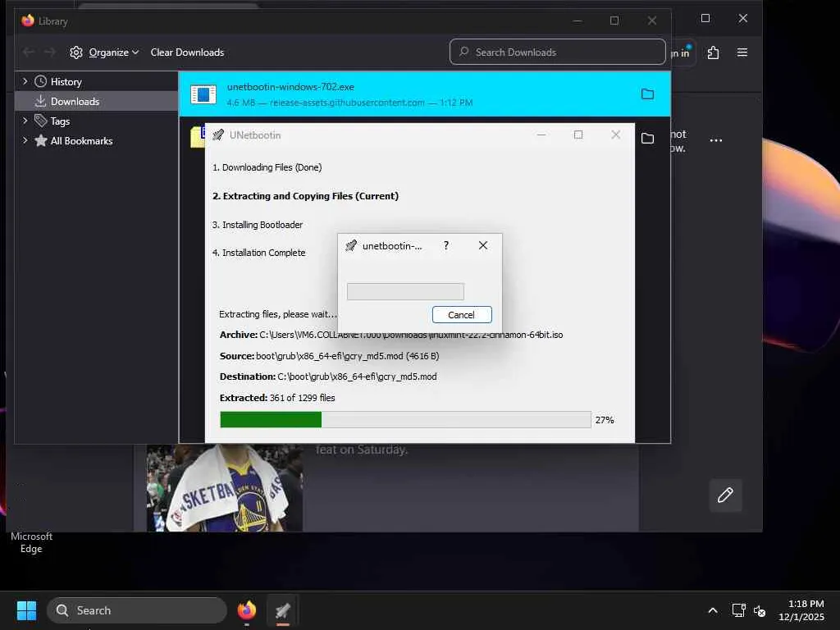Select Tags in the Library sidebar
The height and width of the screenshot is (630, 840).
60,121
